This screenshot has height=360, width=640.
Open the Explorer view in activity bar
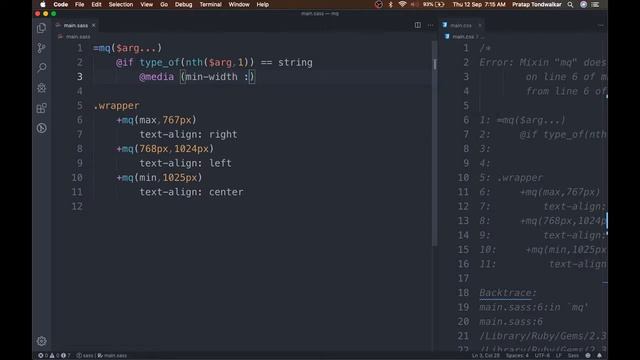point(42,28)
